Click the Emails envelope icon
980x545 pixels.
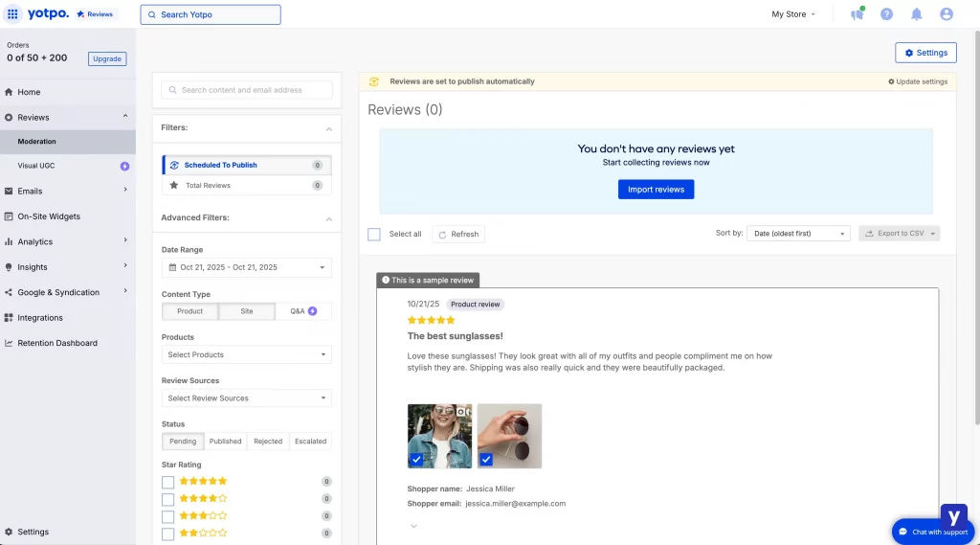pos(9,191)
